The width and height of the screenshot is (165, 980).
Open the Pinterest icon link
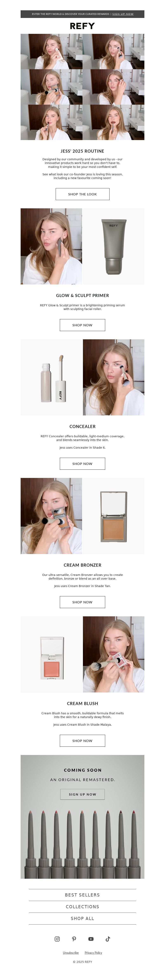pos(74,939)
